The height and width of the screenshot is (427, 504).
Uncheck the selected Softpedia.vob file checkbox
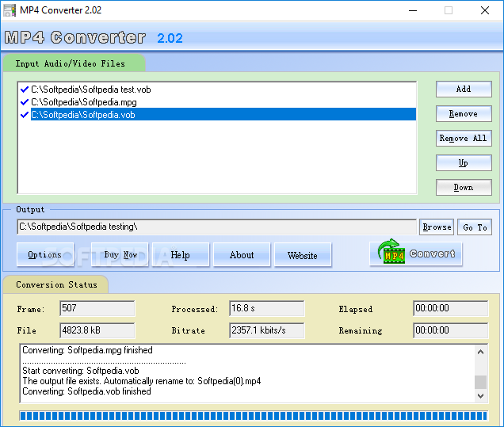25,115
